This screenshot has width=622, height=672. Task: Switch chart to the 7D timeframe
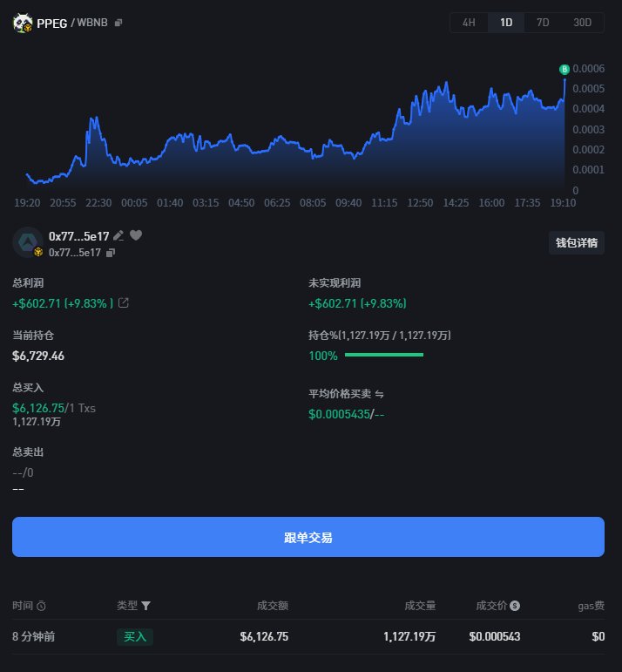[543, 23]
